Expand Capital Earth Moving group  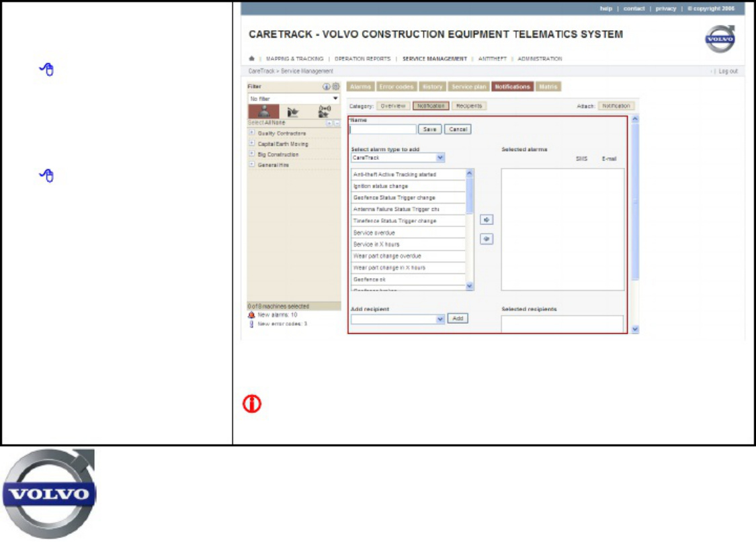point(252,143)
